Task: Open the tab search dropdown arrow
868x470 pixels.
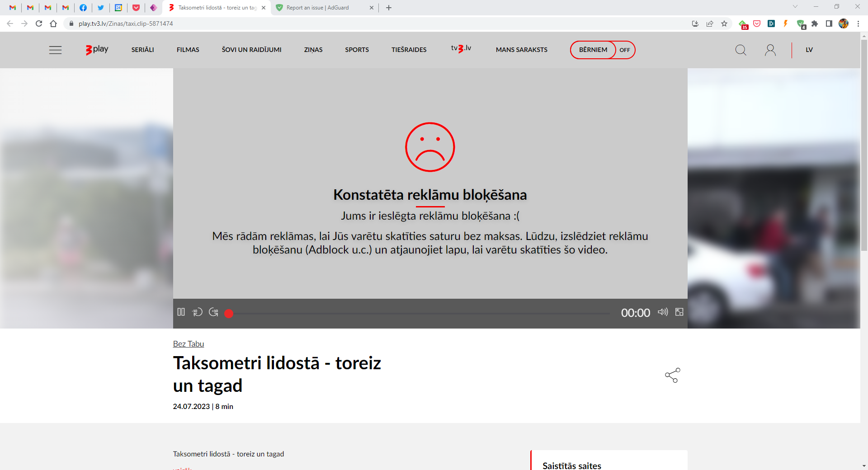Action: click(795, 7)
